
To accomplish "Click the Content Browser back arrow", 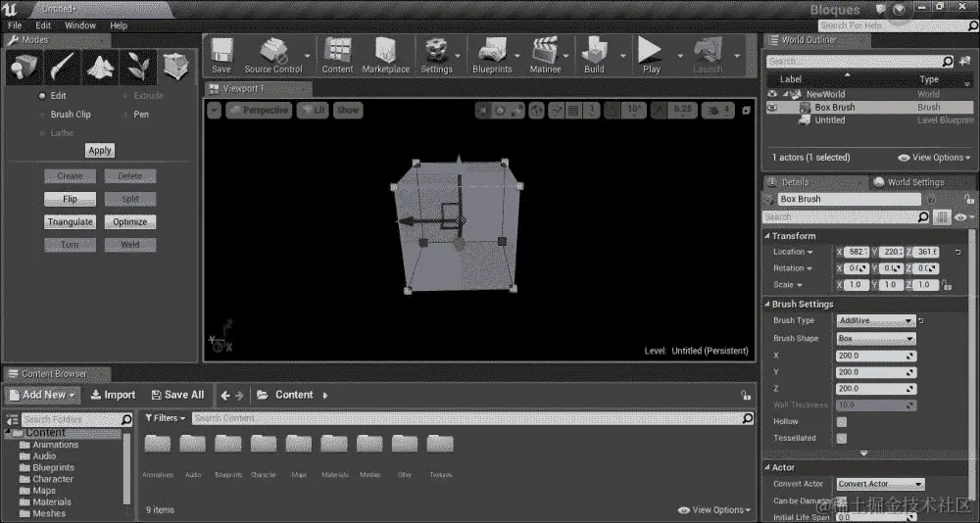I will [x=225, y=396].
